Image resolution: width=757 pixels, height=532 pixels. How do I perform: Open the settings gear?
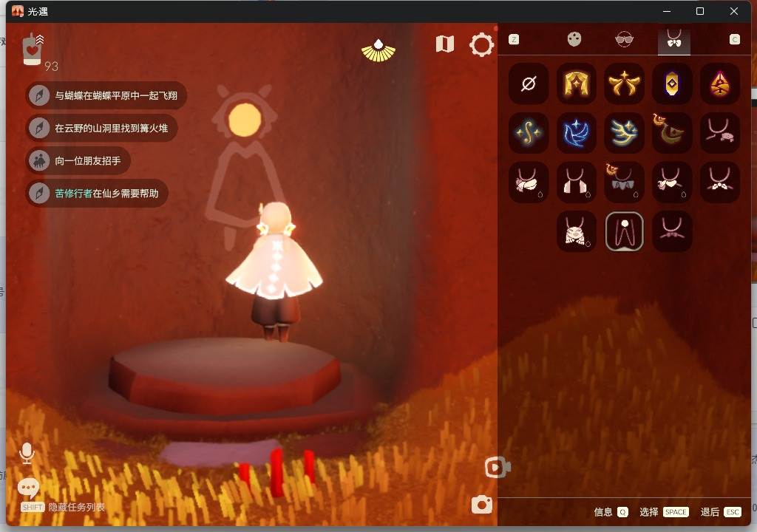click(x=481, y=45)
